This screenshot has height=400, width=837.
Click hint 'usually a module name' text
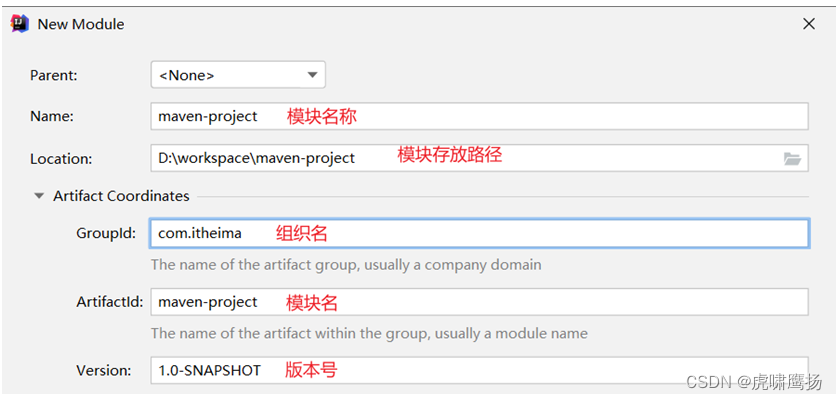511,333
